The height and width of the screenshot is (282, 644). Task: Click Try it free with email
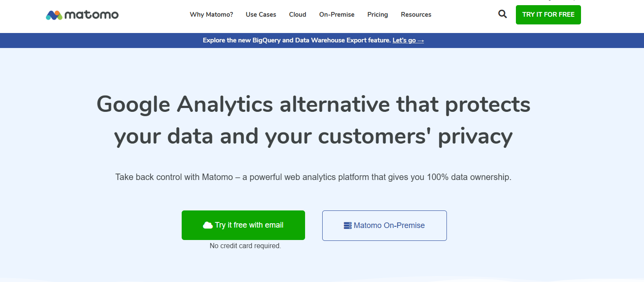click(243, 225)
